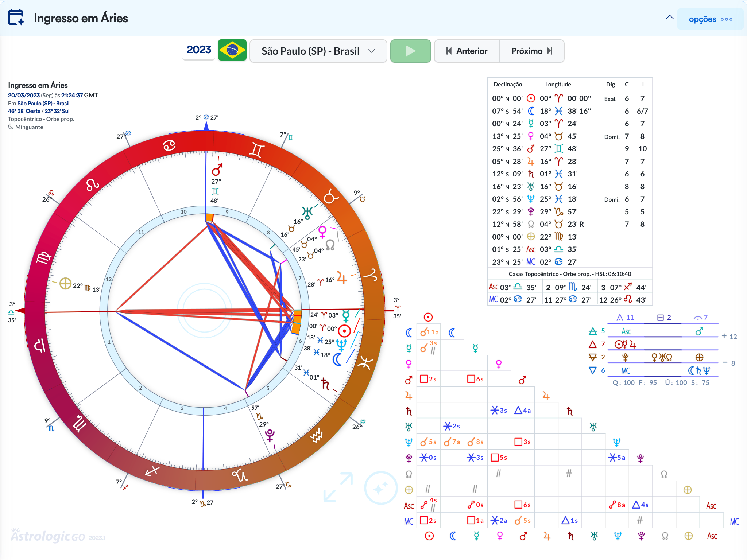This screenshot has width=747, height=560.
Task: Click the Brazil flag icon
Action: pos(232,50)
